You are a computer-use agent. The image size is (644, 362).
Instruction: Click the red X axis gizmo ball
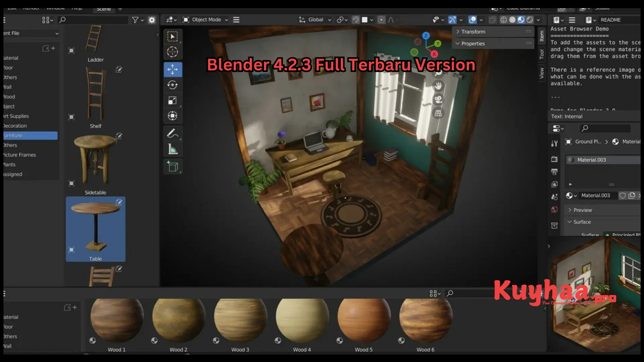pyautogui.click(x=434, y=54)
